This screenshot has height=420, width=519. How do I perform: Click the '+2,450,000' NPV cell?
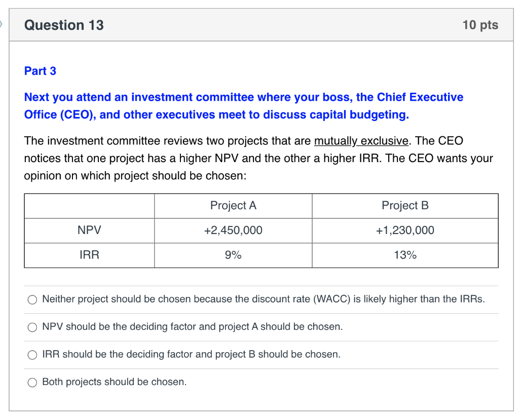[x=233, y=231]
